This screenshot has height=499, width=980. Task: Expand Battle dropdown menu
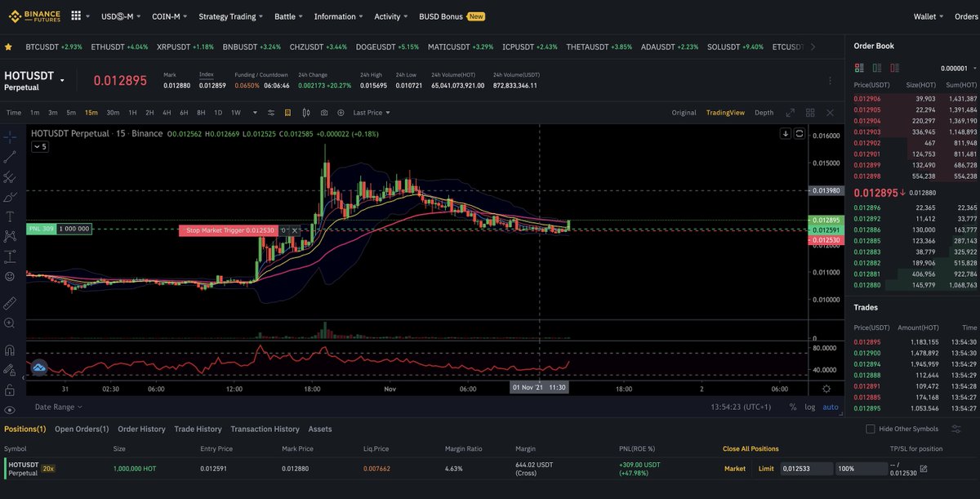288,16
